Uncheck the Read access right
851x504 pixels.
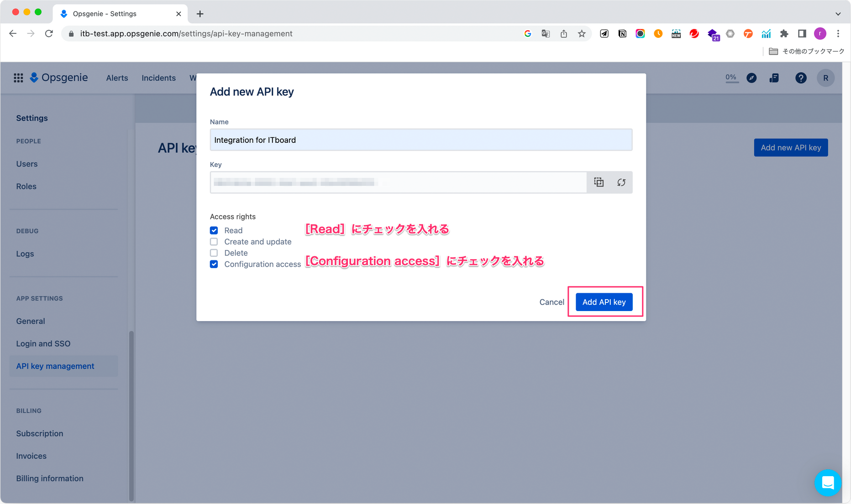point(214,230)
